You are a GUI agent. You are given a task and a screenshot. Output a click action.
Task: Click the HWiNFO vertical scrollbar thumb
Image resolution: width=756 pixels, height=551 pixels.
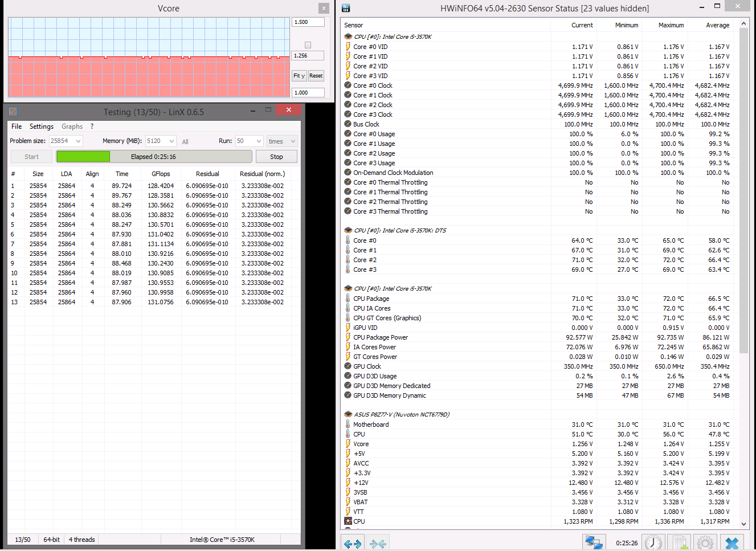pyautogui.click(x=743, y=191)
